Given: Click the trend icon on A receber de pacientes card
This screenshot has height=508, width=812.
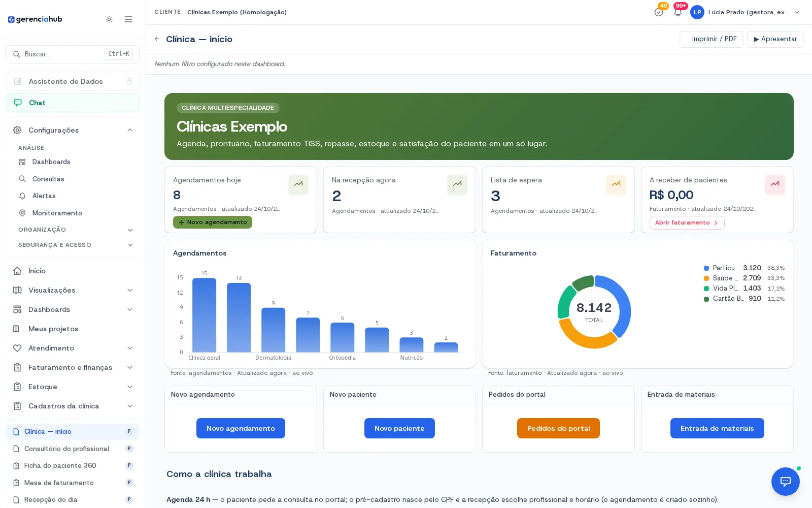Looking at the screenshot, I should (x=775, y=184).
